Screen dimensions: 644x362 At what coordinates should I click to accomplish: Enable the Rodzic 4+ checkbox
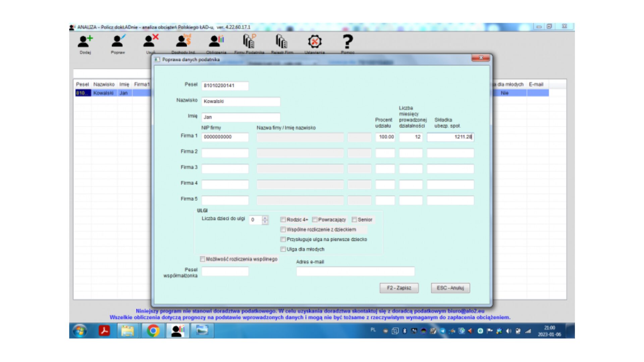tap(283, 220)
